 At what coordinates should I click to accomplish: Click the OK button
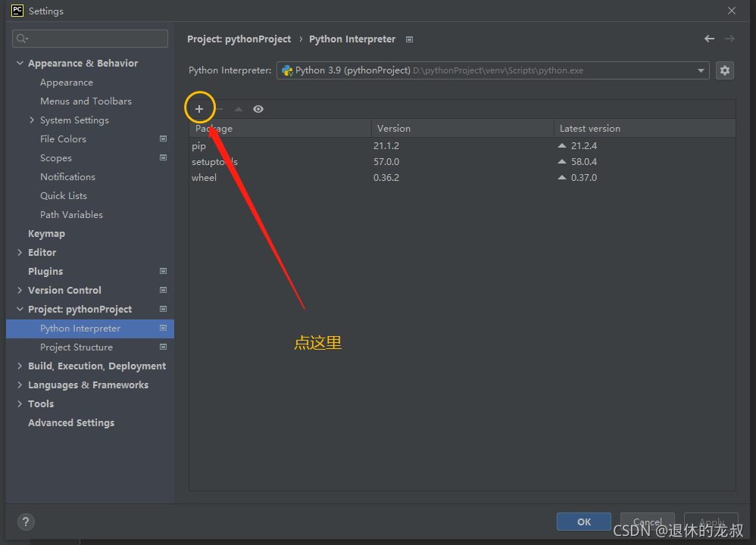coord(584,522)
